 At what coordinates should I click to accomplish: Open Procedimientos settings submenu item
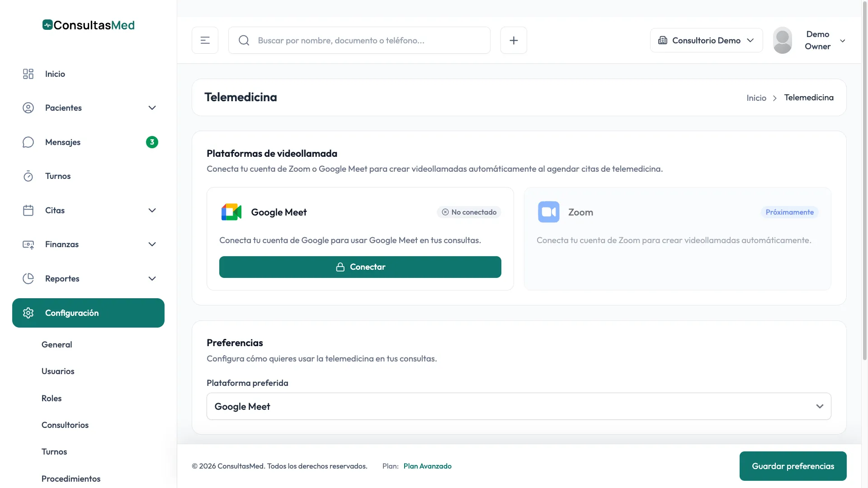(71, 479)
